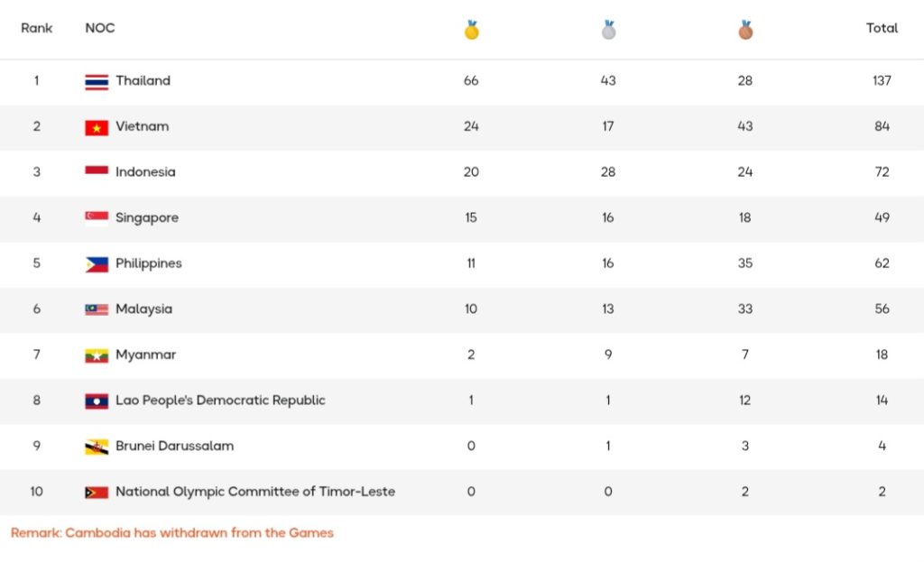Click the gold medal column icon
This screenshot has height=562, width=924.
pos(471,30)
